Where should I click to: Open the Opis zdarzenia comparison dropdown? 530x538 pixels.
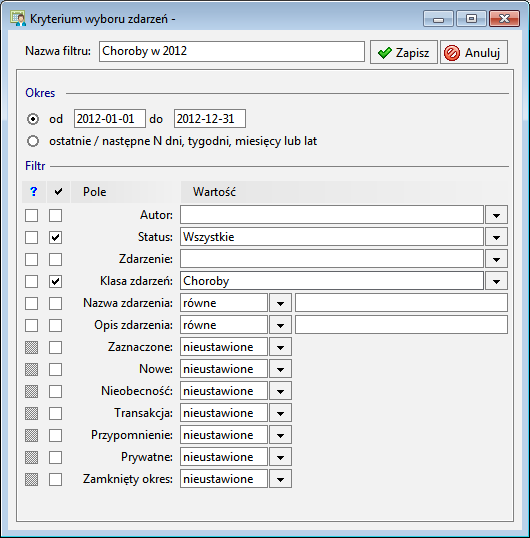(x=280, y=325)
